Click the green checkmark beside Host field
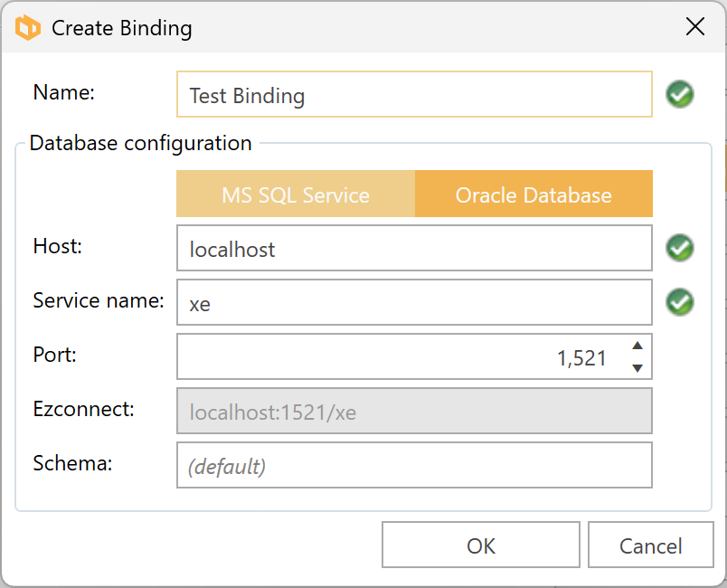Image resolution: width=727 pixels, height=588 pixels. tap(680, 248)
